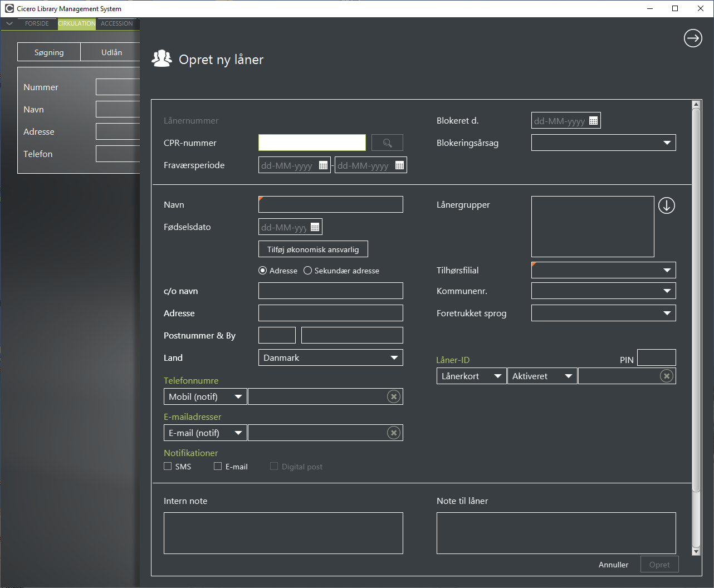Click the Cicero app logo in title bar
The height and width of the screenshot is (588, 714).
[9, 8]
